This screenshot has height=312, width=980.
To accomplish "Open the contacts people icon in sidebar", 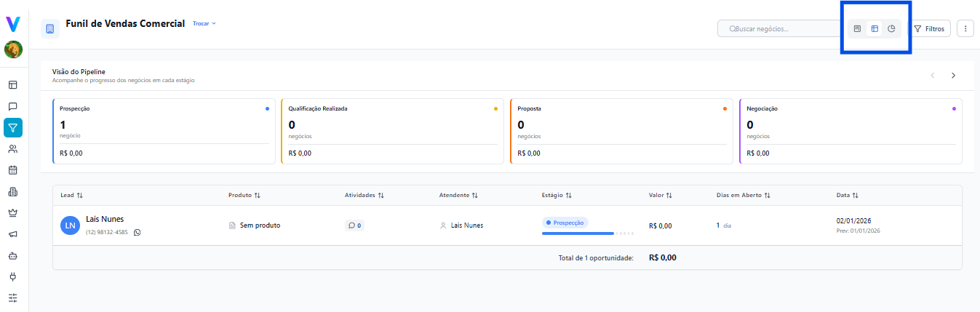I will tap(13, 149).
